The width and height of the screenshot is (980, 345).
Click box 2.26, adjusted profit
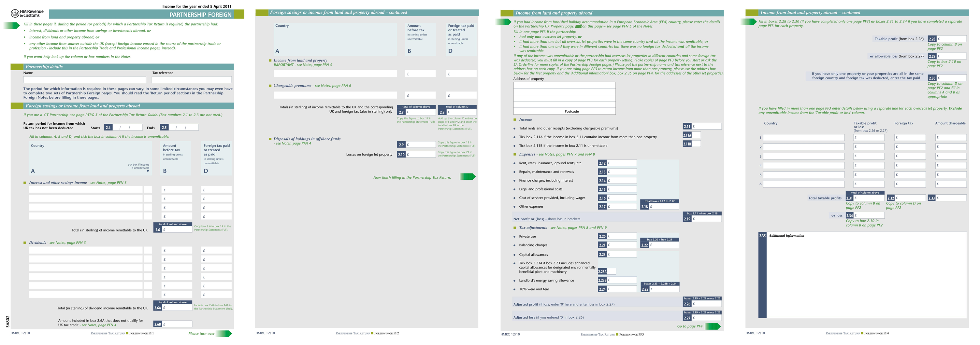[x=706, y=304]
